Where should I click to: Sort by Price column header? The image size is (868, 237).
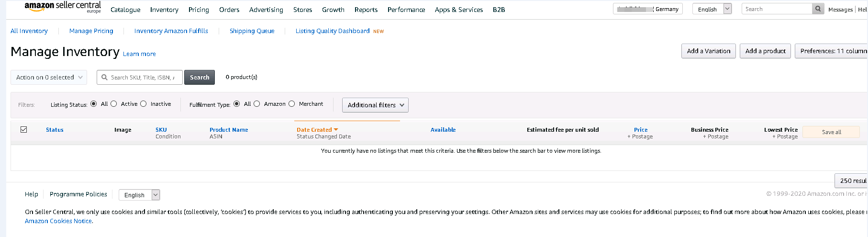[x=641, y=130]
